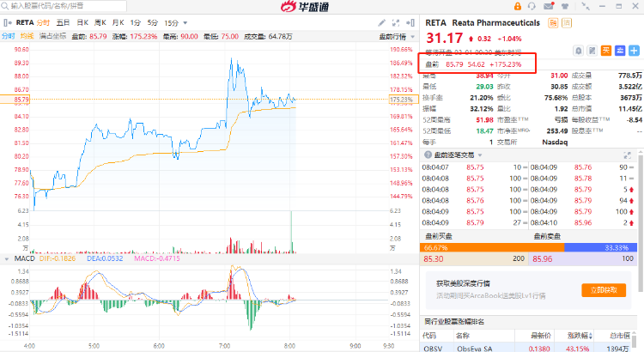Image resolution: width=644 pixels, height=352 pixels.
Task: Select the 周K chart tab
Action: 100,22
